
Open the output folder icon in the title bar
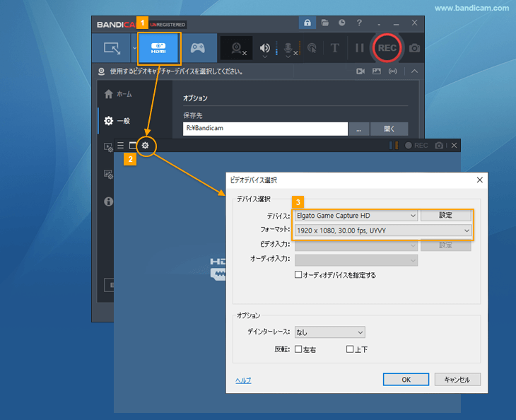(325, 23)
